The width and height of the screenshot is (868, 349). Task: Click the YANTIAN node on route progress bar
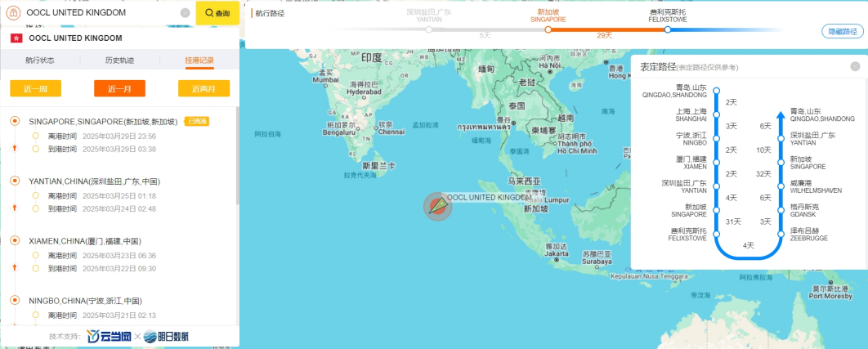[x=429, y=30]
